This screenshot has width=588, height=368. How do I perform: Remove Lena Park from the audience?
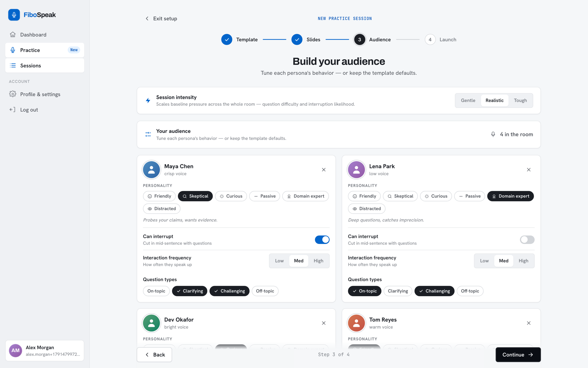pos(529,170)
